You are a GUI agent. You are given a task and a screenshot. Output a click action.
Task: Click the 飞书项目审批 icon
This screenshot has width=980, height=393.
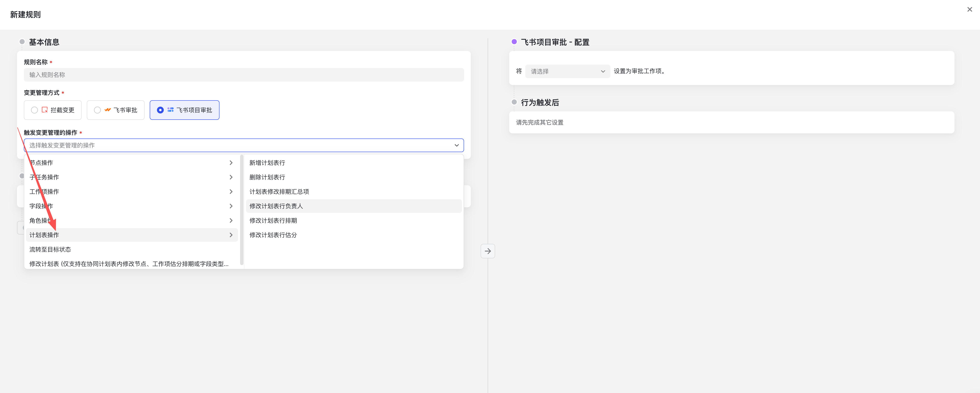170,110
